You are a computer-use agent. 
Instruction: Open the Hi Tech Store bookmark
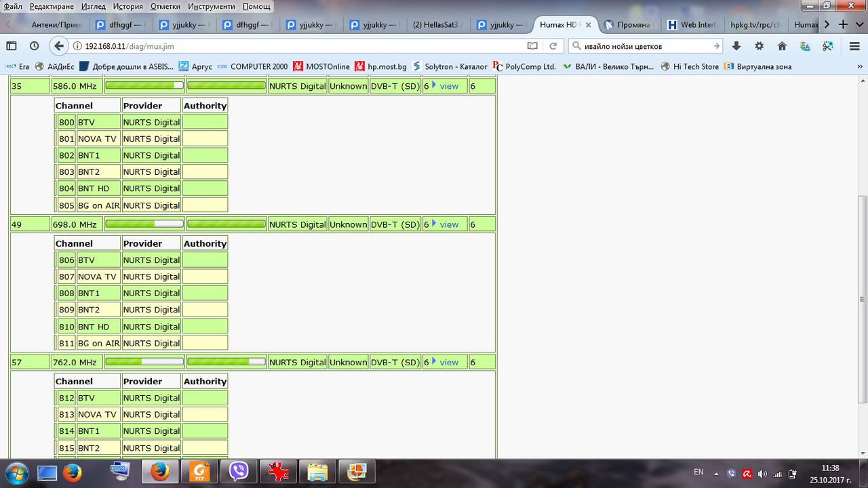pyautogui.click(x=690, y=66)
